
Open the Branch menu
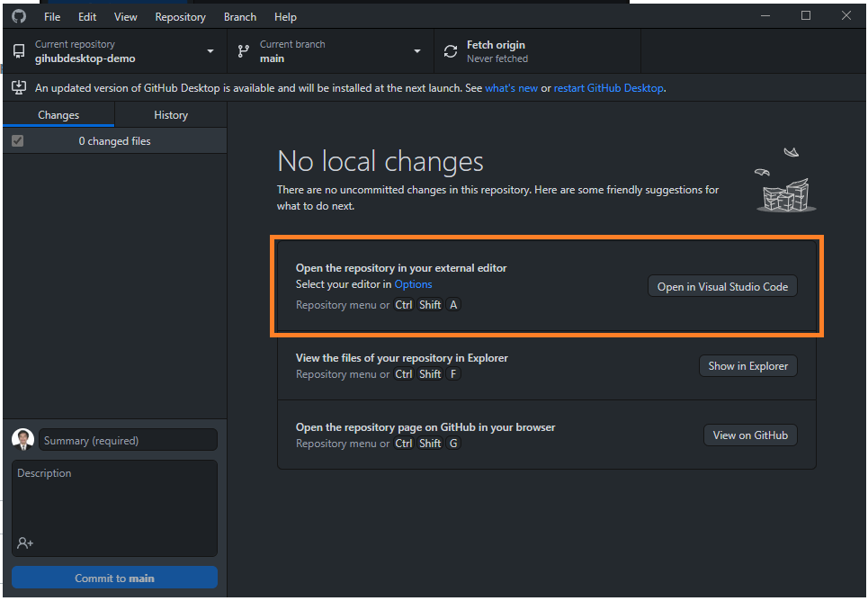coord(239,16)
